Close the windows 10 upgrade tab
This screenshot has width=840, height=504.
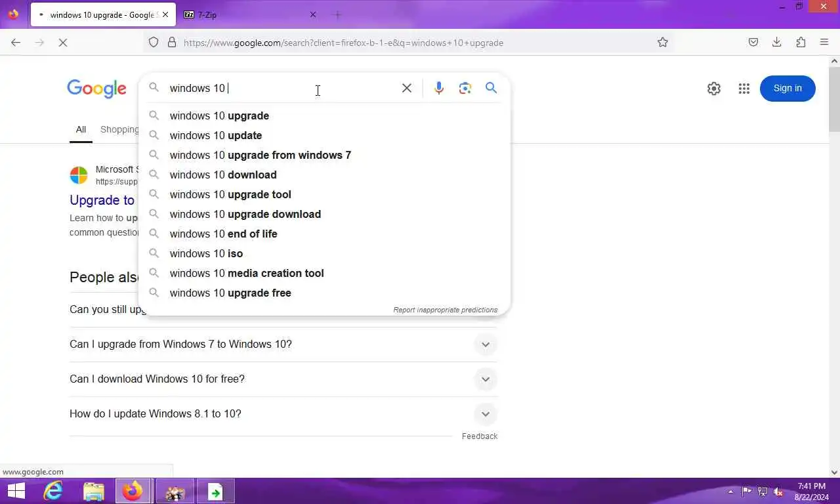click(x=165, y=14)
